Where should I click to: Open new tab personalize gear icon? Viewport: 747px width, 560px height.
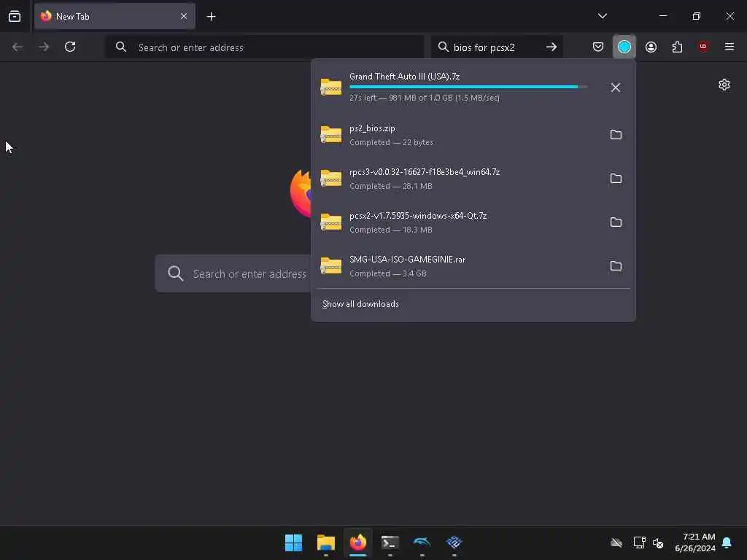click(724, 85)
